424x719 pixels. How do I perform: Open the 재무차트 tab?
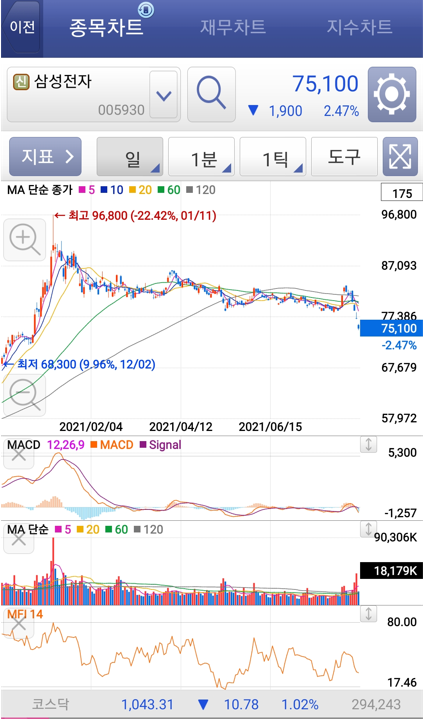pyautogui.click(x=233, y=27)
